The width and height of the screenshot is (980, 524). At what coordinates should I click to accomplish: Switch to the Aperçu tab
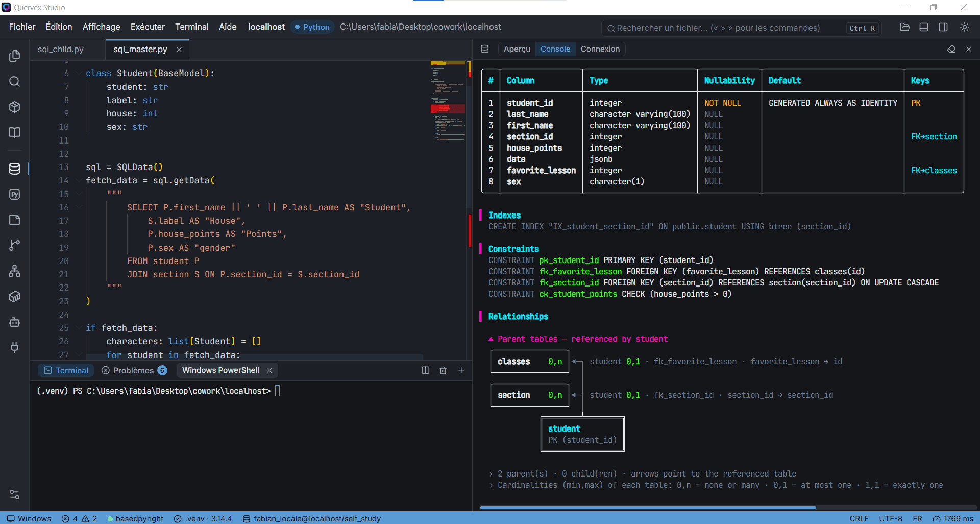[517, 49]
